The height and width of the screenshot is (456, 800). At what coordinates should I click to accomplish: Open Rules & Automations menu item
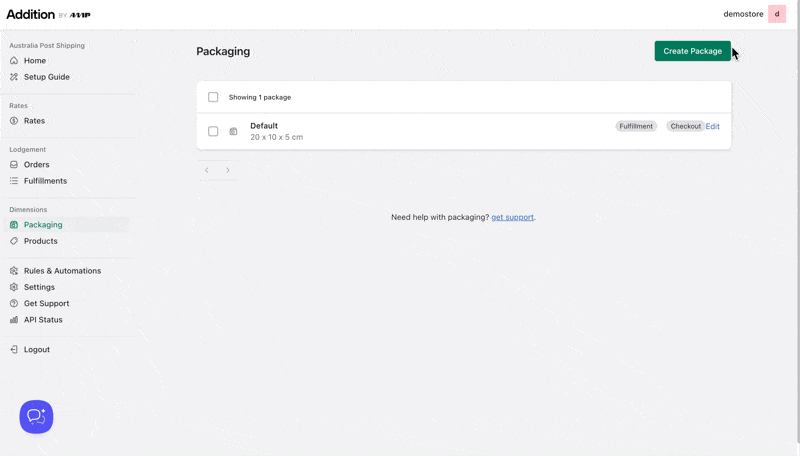click(x=62, y=271)
